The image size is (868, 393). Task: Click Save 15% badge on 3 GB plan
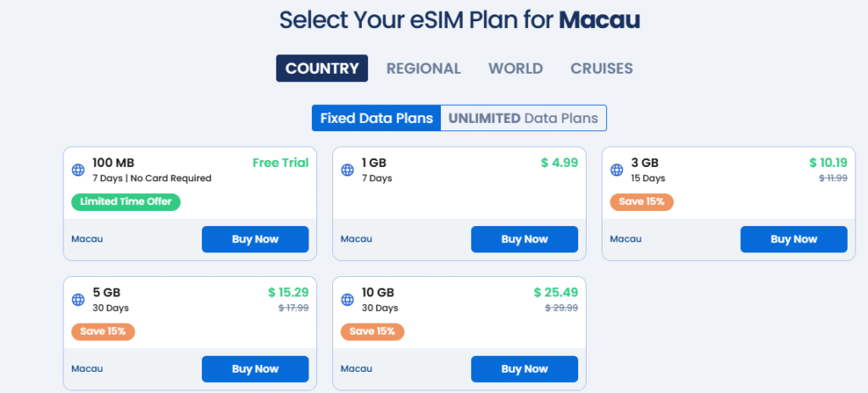(642, 202)
